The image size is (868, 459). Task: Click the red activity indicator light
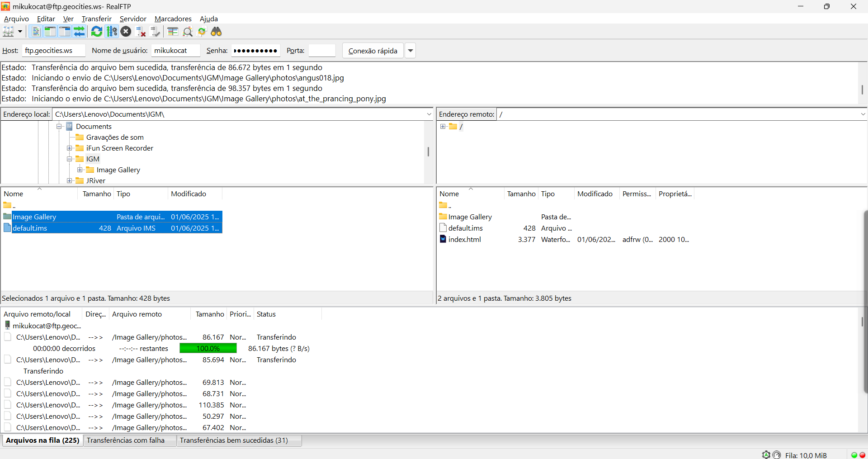862,455
